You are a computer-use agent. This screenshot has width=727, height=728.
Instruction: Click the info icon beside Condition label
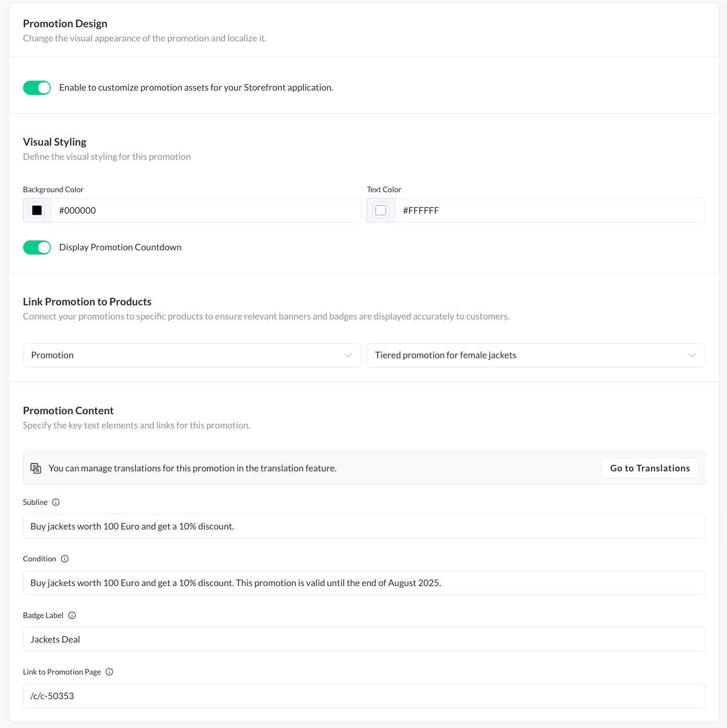click(65, 559)
